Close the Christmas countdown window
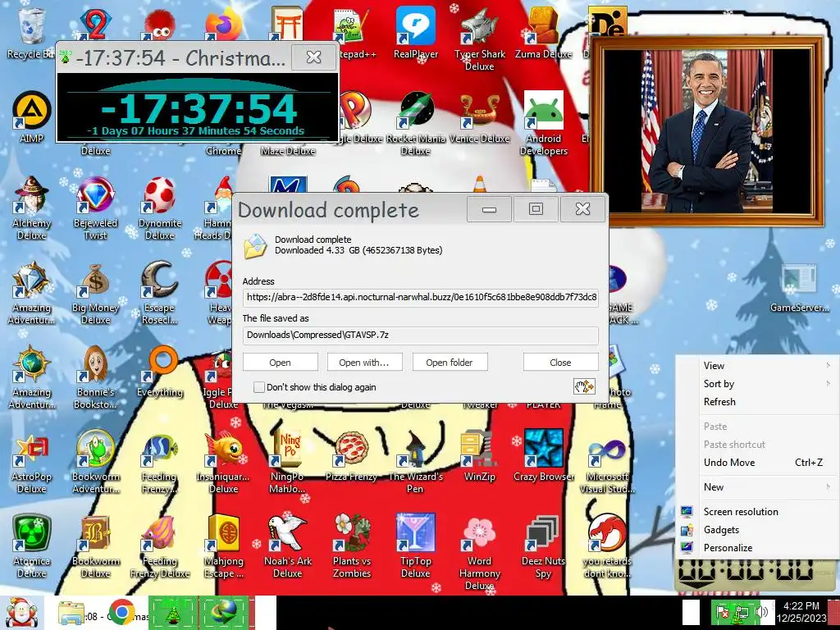Screen dimensions: 840x630 pyautogui.click(x=313, y=57)
